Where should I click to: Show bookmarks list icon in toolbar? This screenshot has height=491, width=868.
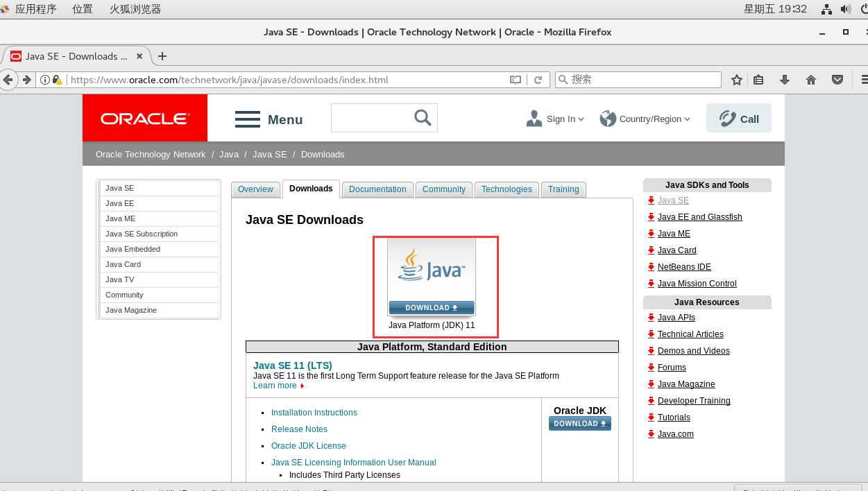pos(758,80)
